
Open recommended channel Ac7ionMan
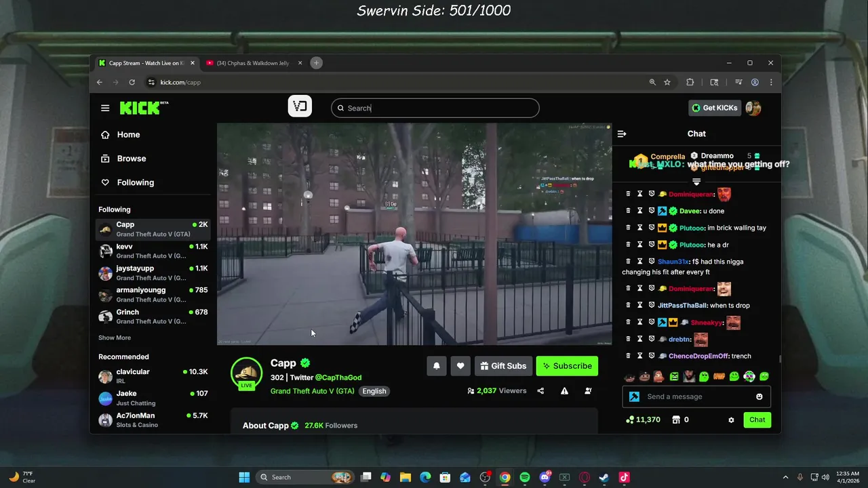coord(153,420)
